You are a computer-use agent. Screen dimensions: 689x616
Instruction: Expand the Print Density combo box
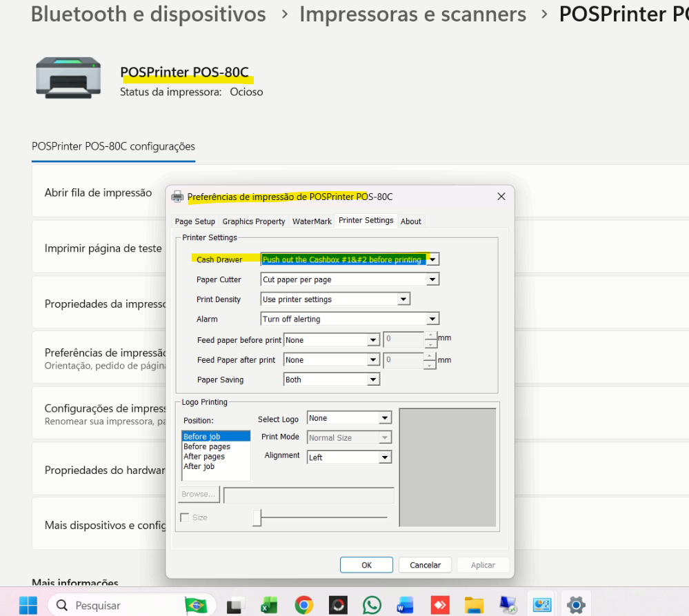[403, 299]
